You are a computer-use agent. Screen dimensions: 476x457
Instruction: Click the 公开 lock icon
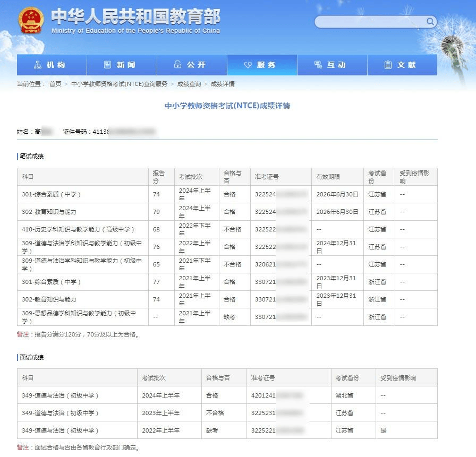point(177,65)
